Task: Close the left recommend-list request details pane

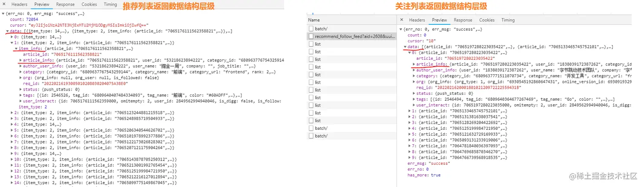Action: click(x=5, y=4)
